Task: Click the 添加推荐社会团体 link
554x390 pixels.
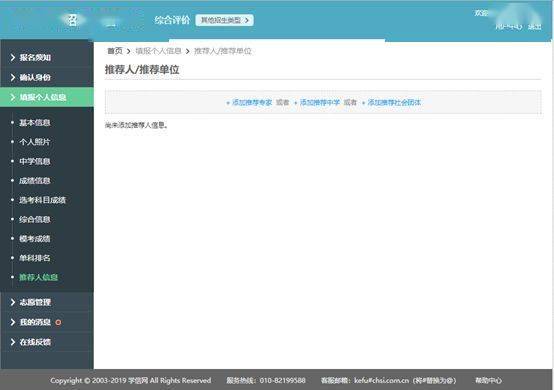Action: [391, 102]
